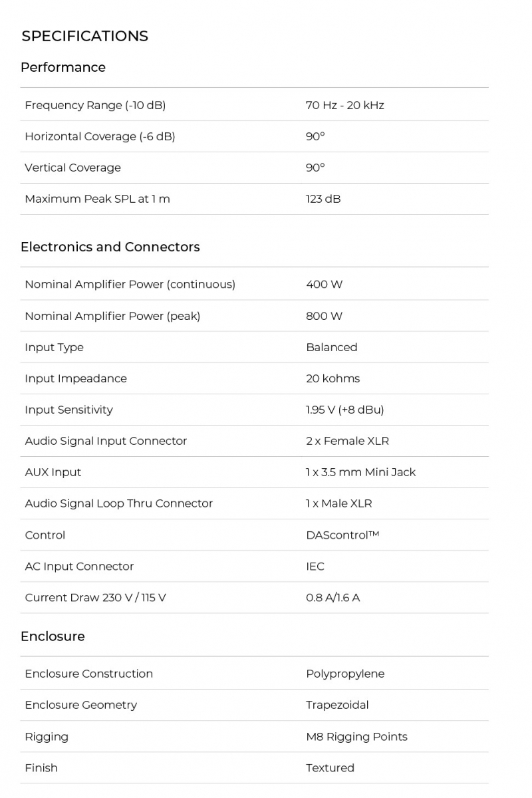Click the DAScontrol™ value text
Screen dimensions: 532x798
click(342, 535)
